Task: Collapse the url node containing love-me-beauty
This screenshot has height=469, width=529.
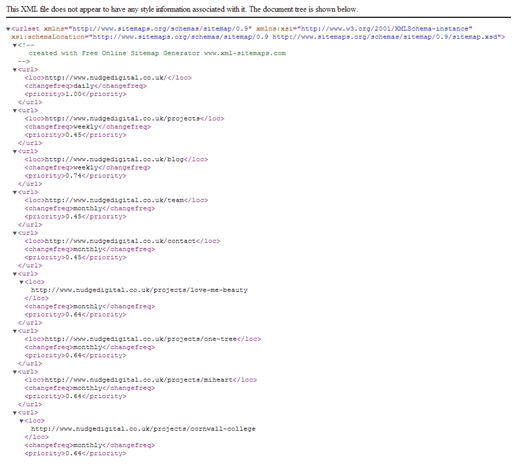Action: [x=15, y=274]
